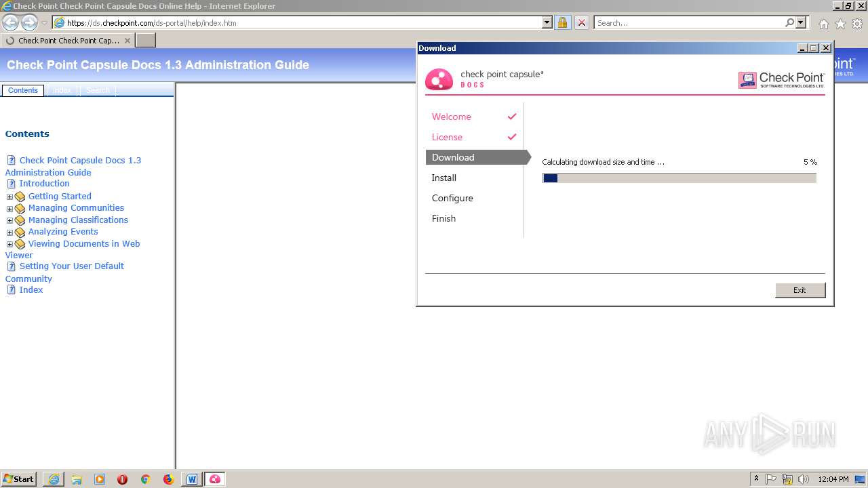
Task: Switch to the Search help tab
Action: pos(98,90)
